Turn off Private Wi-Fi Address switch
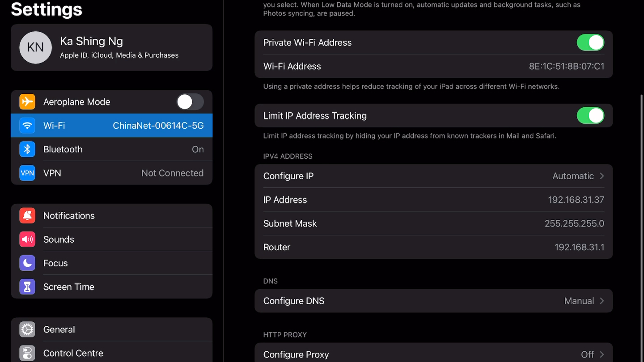The image size is (644, 362). point(590,42)
